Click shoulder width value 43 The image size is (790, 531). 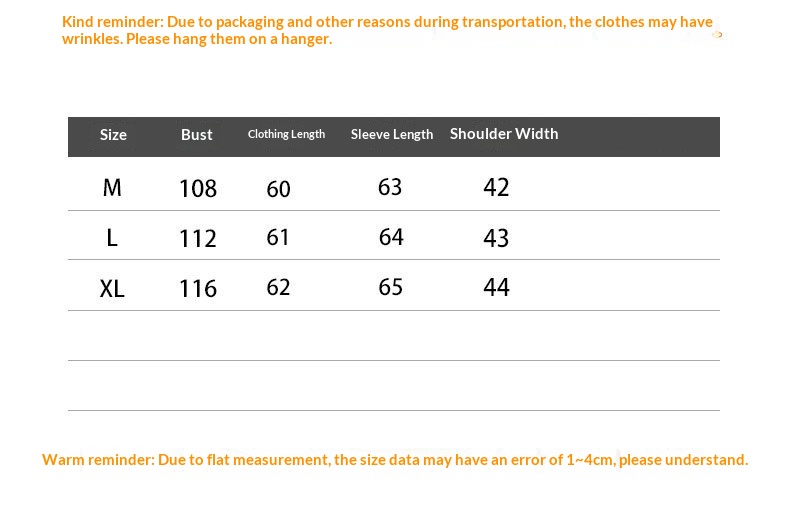tap(496, 238)
